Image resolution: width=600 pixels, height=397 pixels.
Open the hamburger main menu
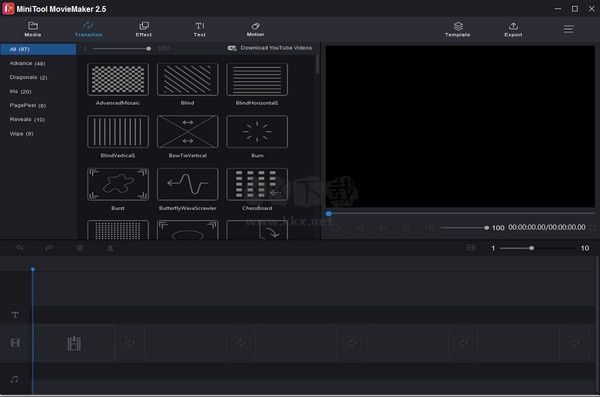pyautogui.click(x=569, y=29)
